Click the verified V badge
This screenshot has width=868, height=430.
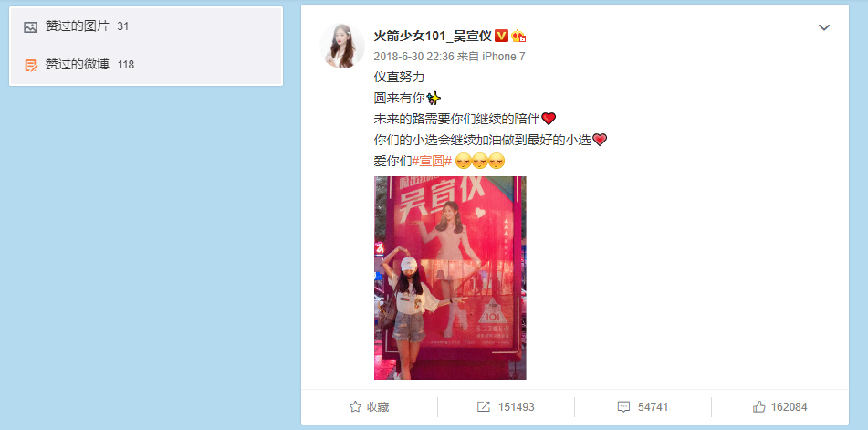[x=501, y=36]
